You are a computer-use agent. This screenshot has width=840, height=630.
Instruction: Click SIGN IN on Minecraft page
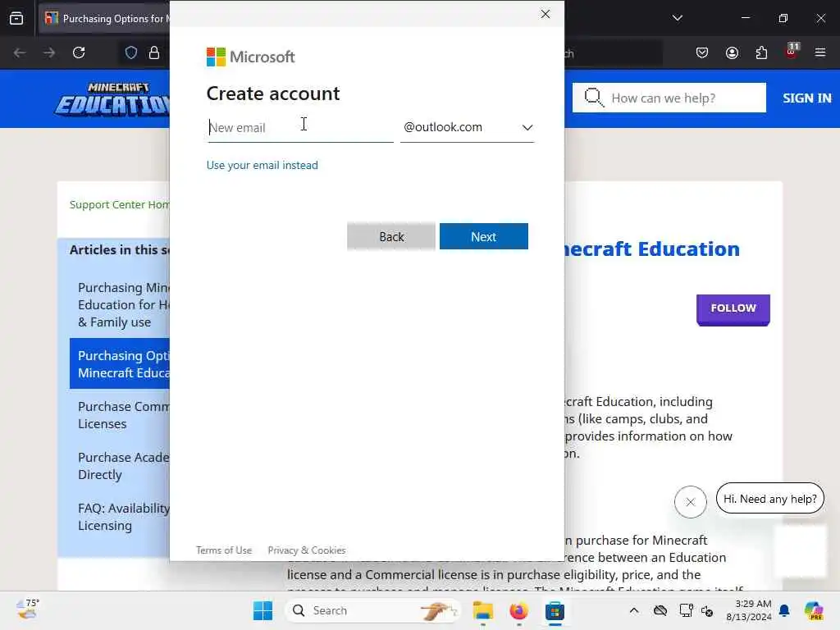coord(807,98)
